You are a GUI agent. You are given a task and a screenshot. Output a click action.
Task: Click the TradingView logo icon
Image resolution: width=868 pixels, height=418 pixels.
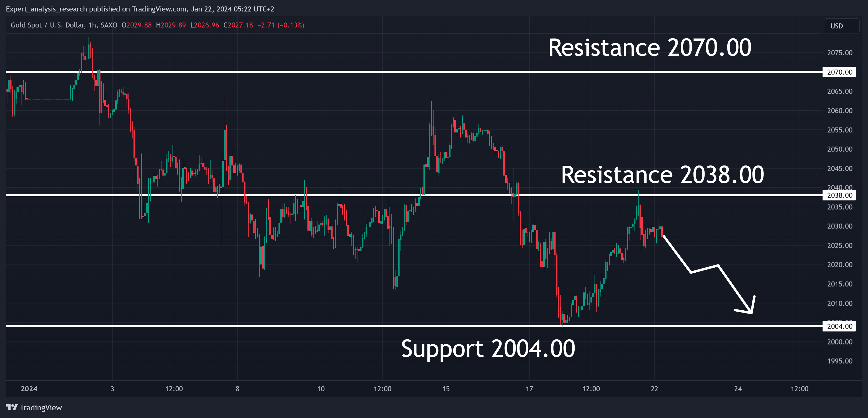coord(12,407)
